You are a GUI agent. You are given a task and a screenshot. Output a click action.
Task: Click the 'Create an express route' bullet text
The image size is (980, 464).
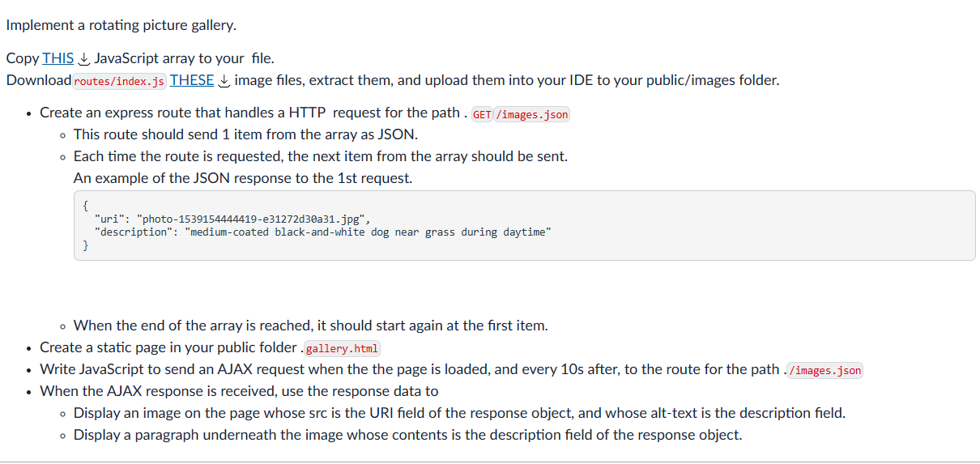(305, 113)
